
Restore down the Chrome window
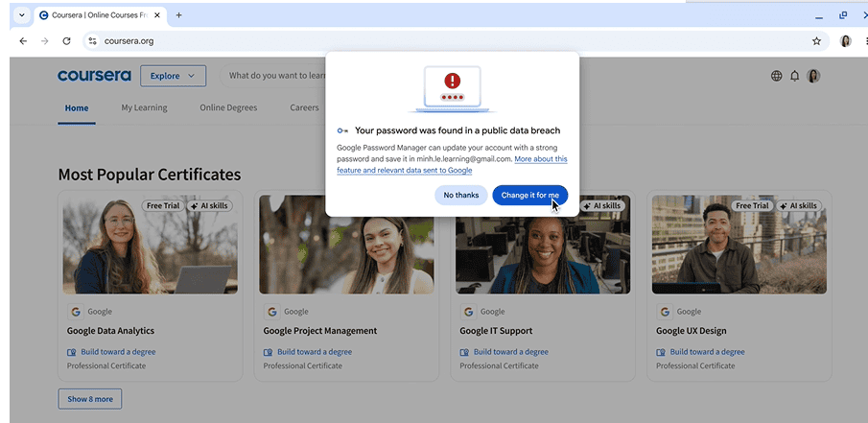pos(843,15)
